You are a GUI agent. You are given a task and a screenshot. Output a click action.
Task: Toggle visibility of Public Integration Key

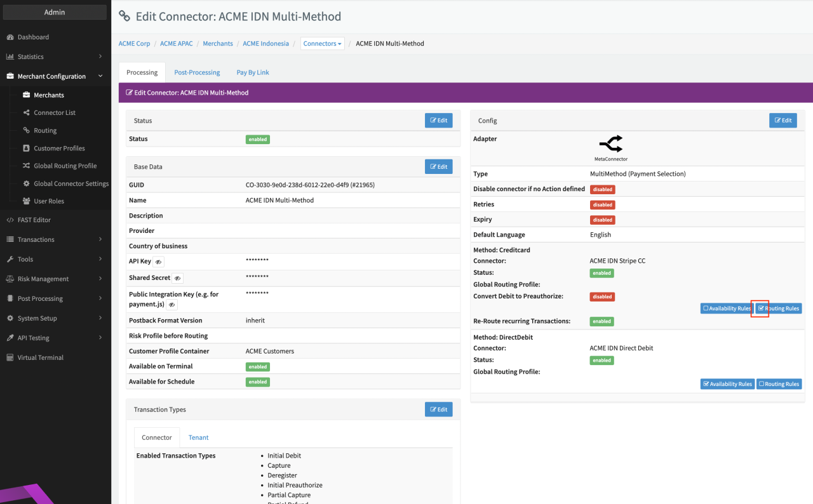[171, 305]
